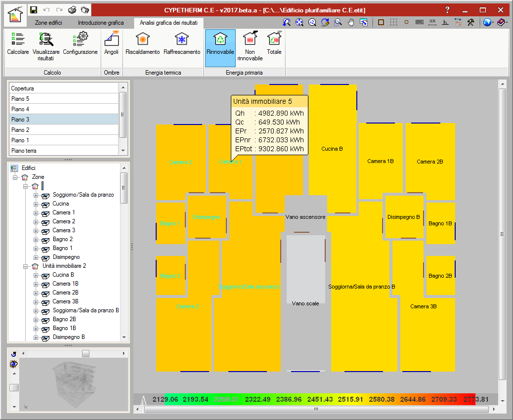Viewport: 513px width, 420px height.
Task: Select the zoom x2 magnifier tool
Action: tap(312, 22)
